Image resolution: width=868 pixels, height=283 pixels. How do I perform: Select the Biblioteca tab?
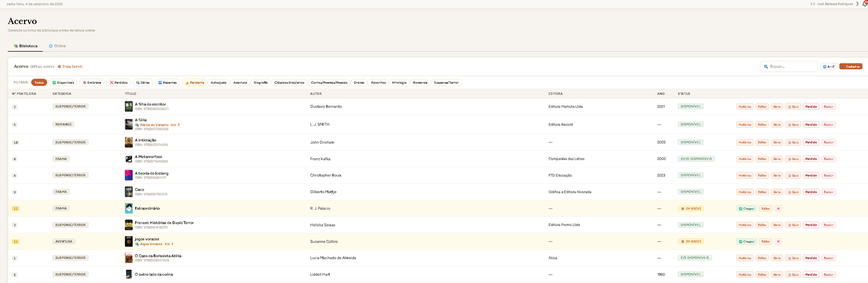tap(25, 46)
